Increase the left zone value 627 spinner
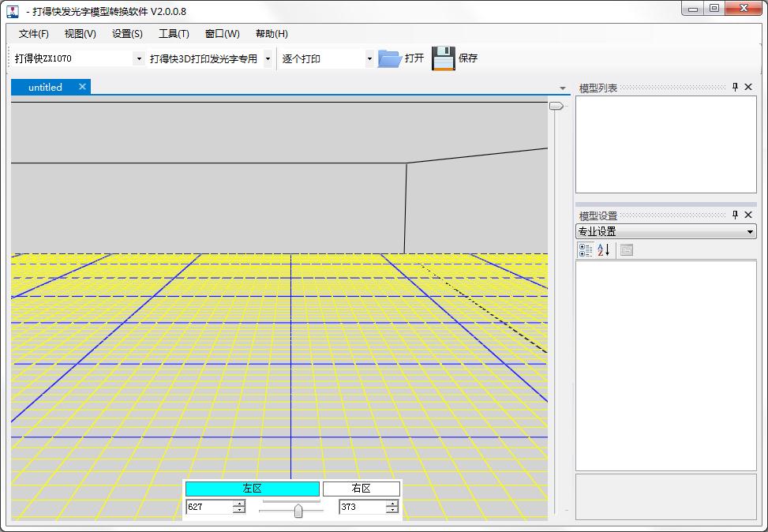This screenshot has width=768, height=532. (x=239, y=504)
